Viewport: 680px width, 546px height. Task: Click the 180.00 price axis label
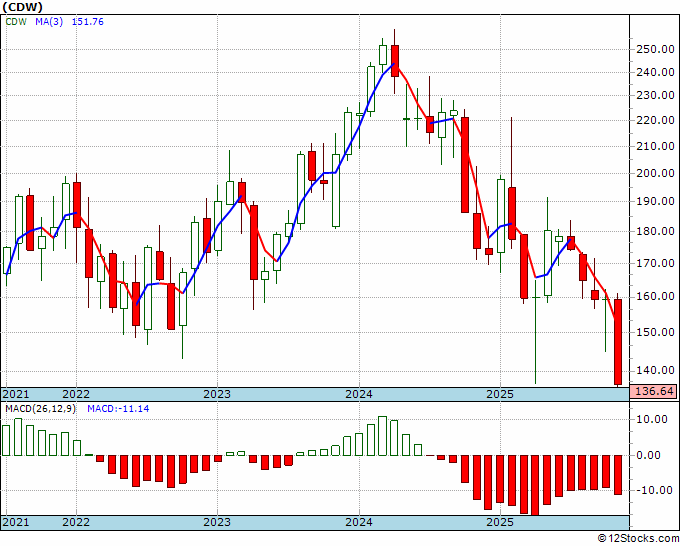tap(655, 231)
